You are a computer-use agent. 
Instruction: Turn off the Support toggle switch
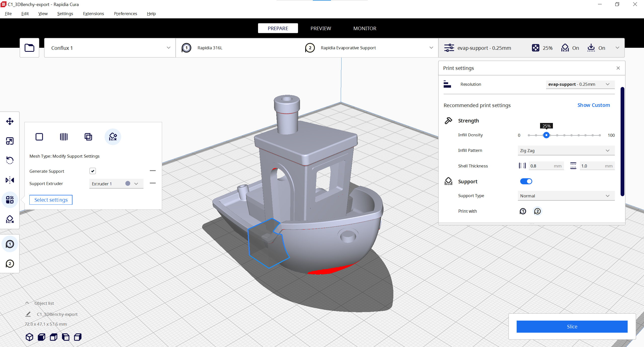pyautogui.click(x=526, y=181)
